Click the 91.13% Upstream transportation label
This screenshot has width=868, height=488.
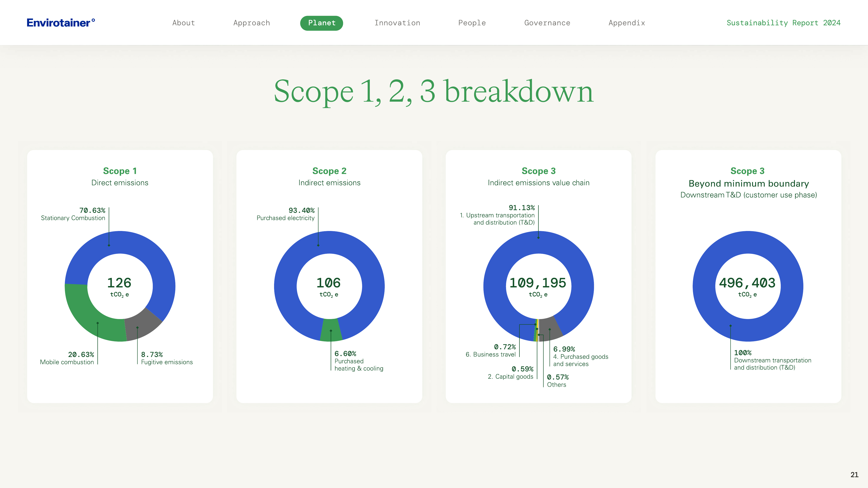coord(497,215)
